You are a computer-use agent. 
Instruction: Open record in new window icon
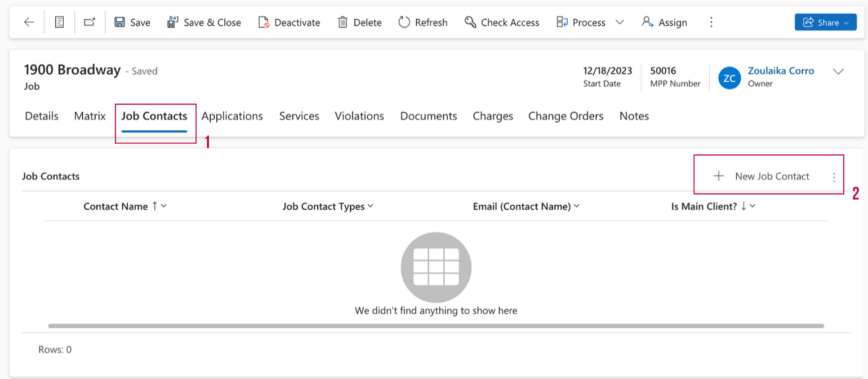(90, 23)
